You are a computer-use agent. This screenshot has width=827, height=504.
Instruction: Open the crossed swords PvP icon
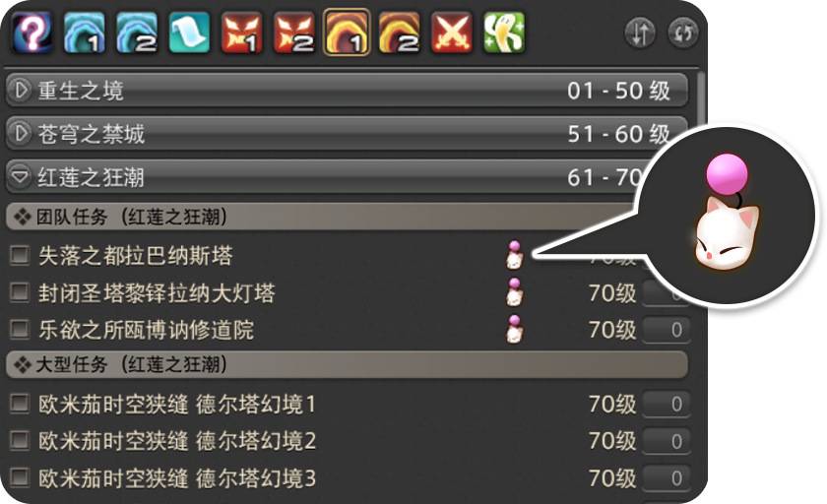[452, 32]
